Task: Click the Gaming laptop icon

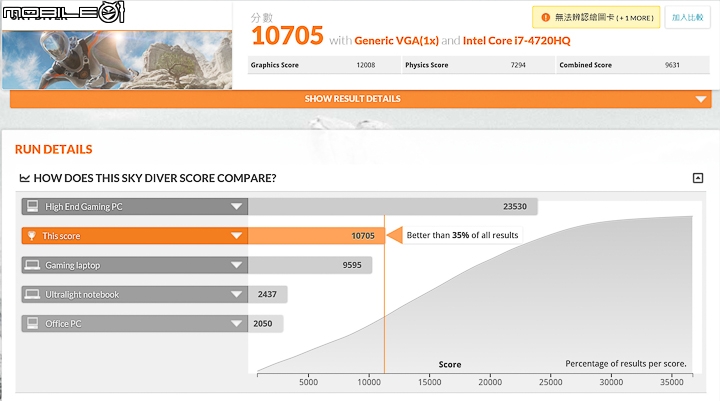Action: coord(32,265)
